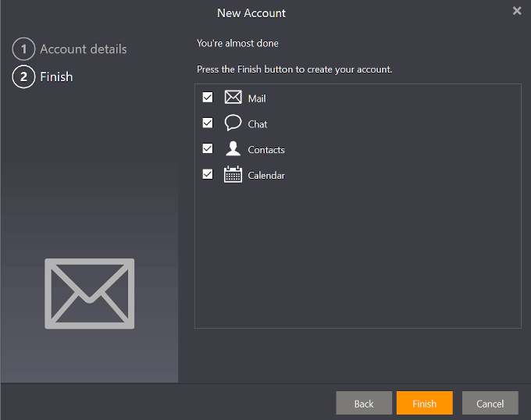
Task: Click the 'You're almost done' heading
Action: [237, 43]
